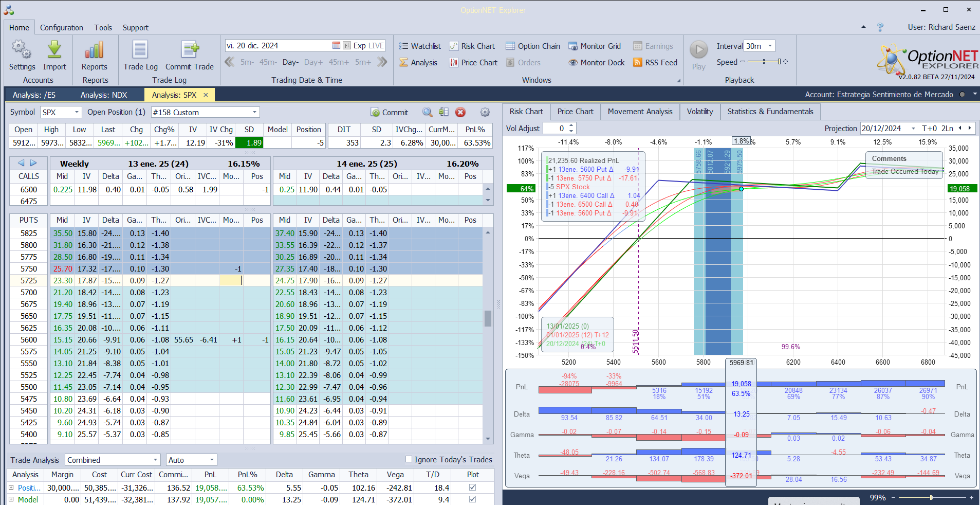The width and height of the screenshot is (980, 505).
Task: Switch to the Configuration ribbon tab
Action: click(62, 28)
